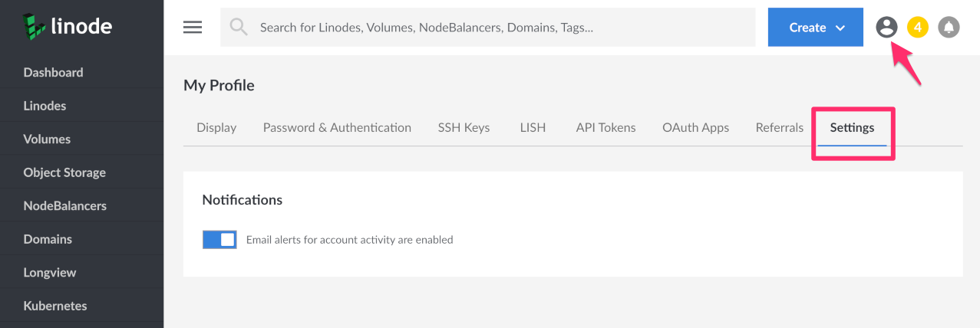Go to the LISH tab
The height and width of the screenshot is (328, 980).
(x=533, y=128)
